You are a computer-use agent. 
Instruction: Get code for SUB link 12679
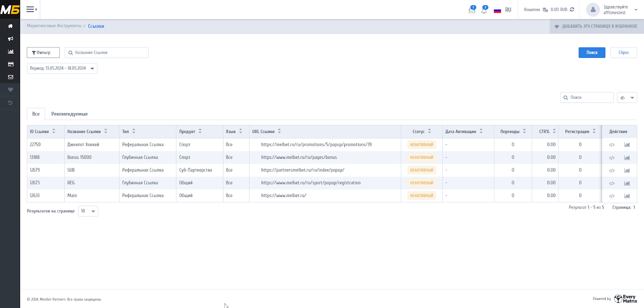tap(612, 170)
